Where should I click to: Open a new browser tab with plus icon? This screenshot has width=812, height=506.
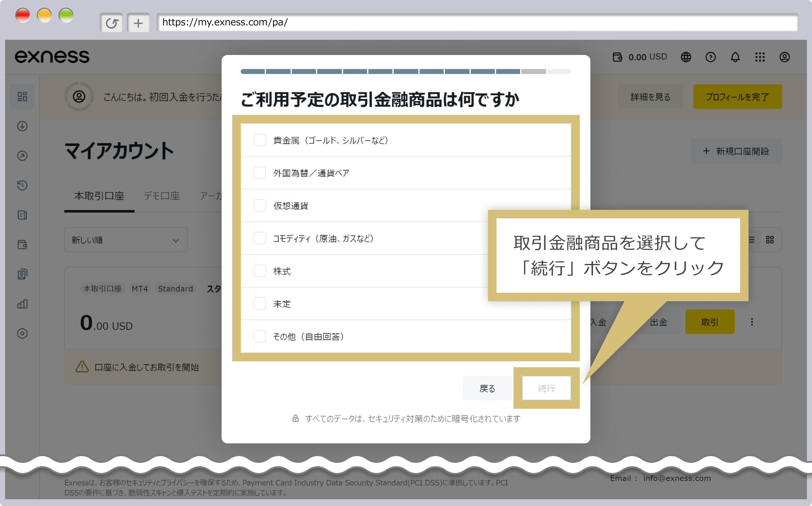click(x=138, y=23)
